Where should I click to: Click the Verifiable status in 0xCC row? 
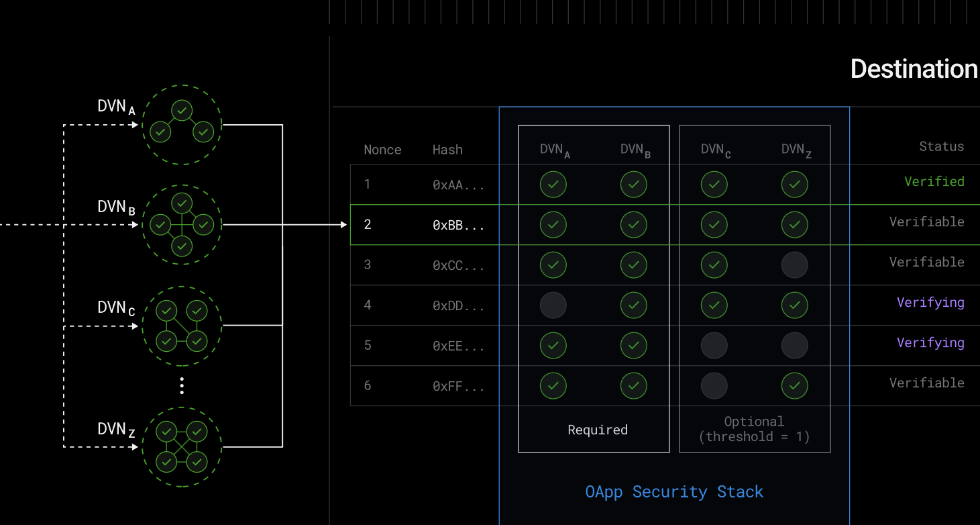[x=927, y=262]
